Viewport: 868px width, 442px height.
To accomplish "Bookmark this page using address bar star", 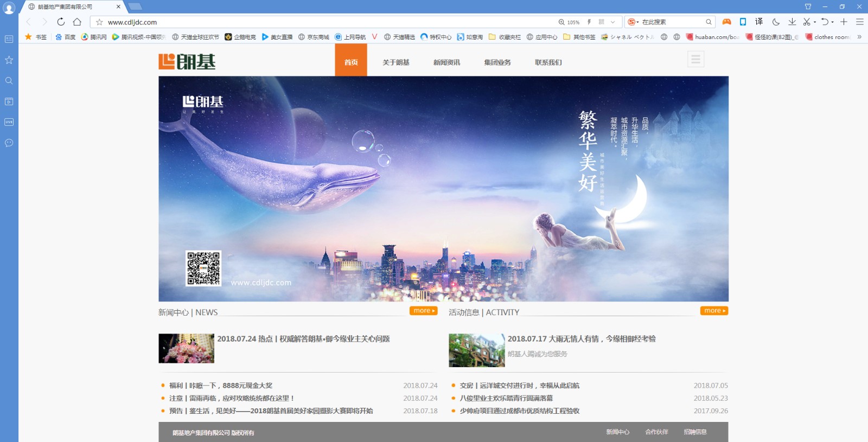I will (x=99, y=22).
